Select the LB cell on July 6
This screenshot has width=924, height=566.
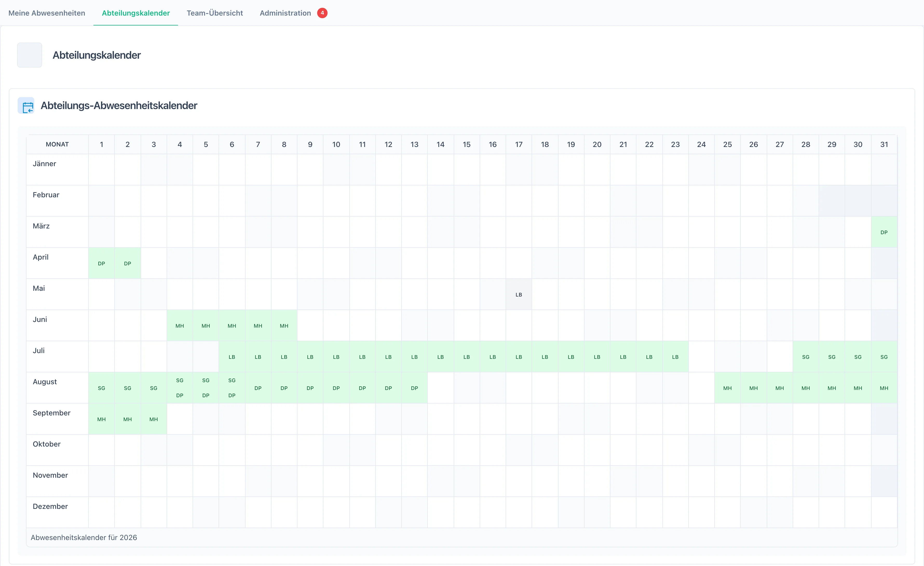tap(232, 357)
